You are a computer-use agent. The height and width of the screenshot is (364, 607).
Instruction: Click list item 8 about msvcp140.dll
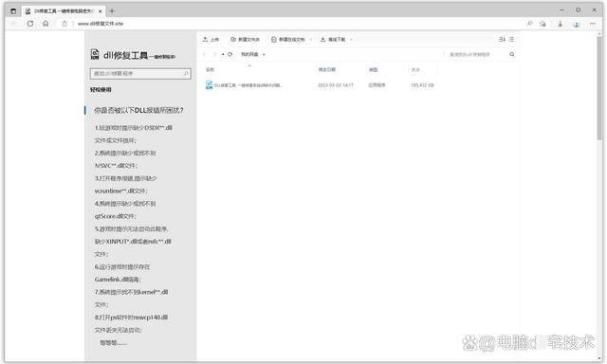point(131,324)
